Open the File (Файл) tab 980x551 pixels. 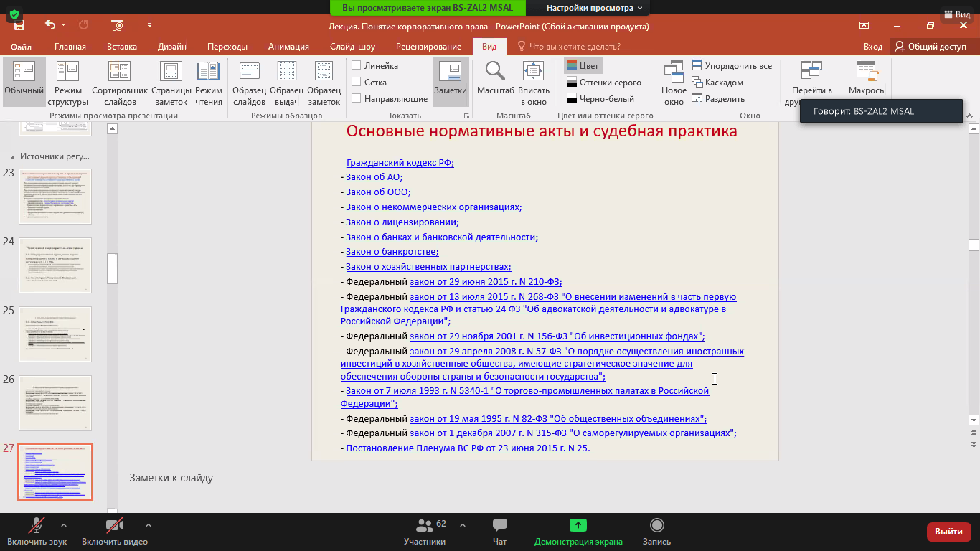pyautogui.click(x=21, y=47)
